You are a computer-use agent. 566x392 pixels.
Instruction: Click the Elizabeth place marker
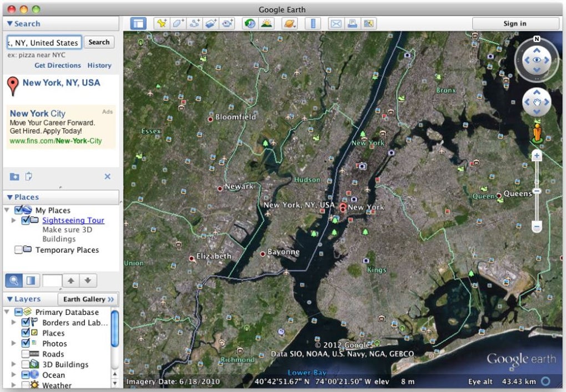191,258
